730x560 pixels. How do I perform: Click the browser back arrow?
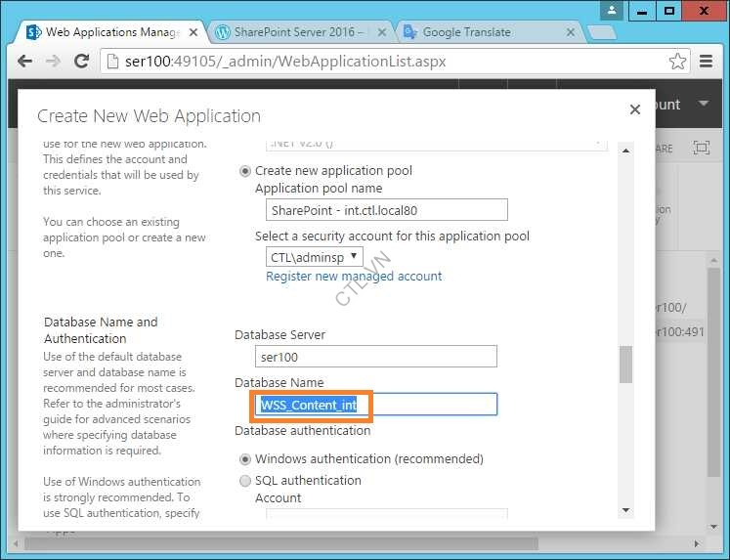tap(24, 62)
